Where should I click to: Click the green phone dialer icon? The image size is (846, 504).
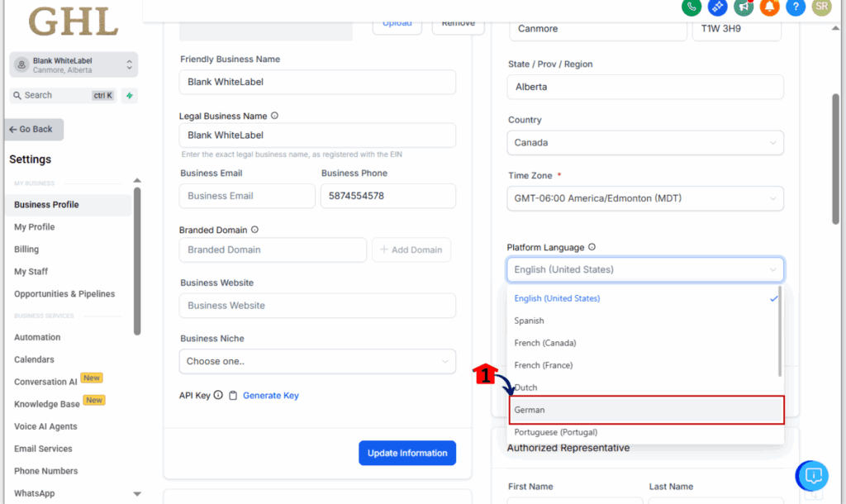[x=692, y=7]
